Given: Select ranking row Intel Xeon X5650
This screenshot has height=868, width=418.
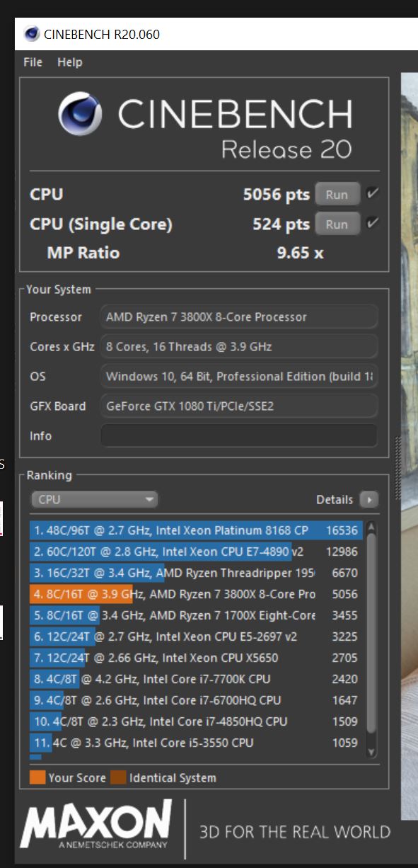Looking at the screenshot, I should click(196, 658).
